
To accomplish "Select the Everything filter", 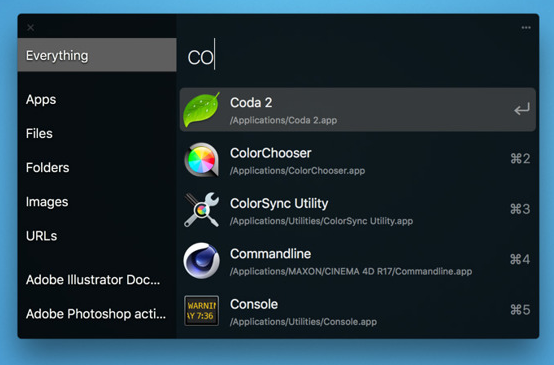I will coord(97,55).
